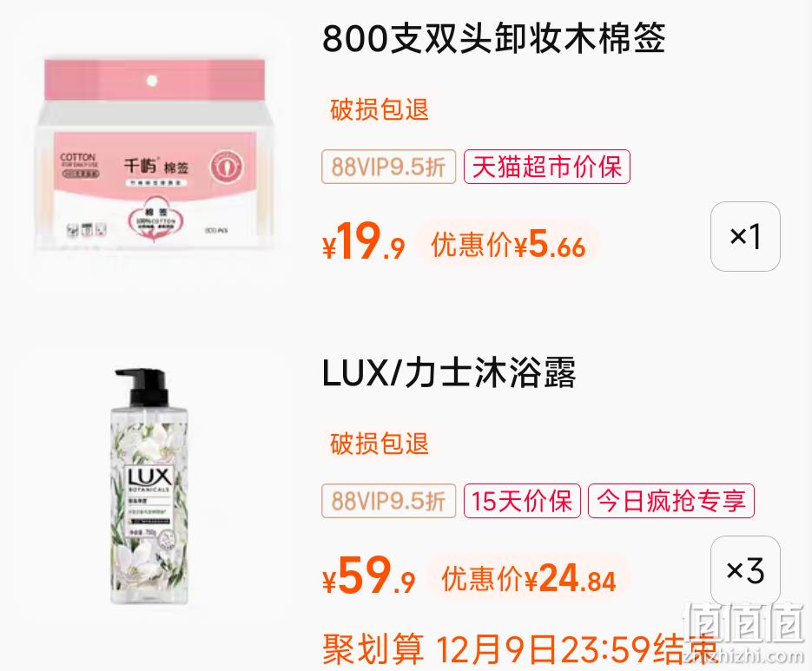
Task: Tap the 88VIP9.5折 tag on LUX item
Action: (x=388, y=501)
